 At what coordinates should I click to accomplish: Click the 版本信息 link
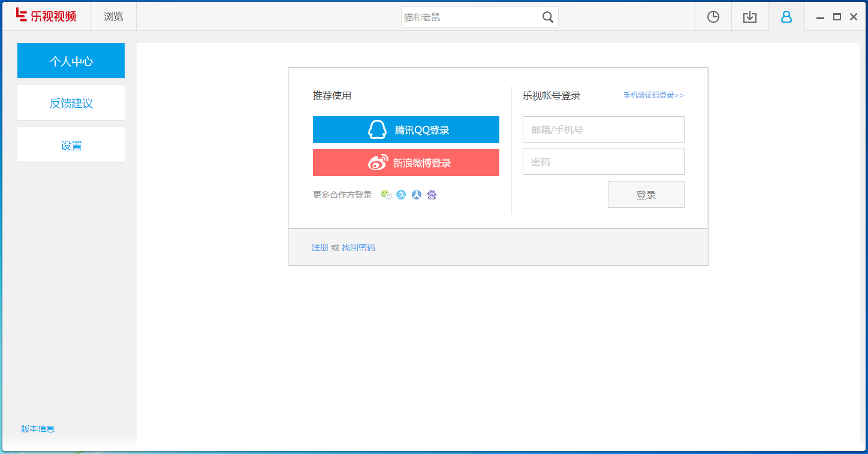point(38,429)
